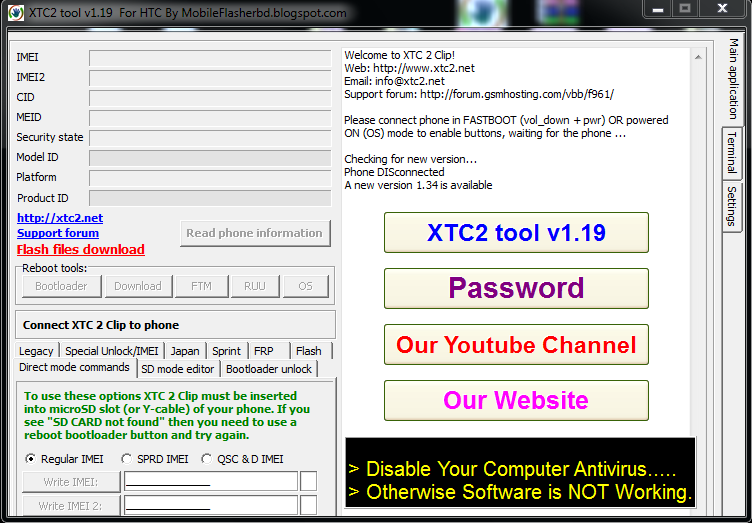Select the QSC & D IMEI option

(x=207, y=459)
